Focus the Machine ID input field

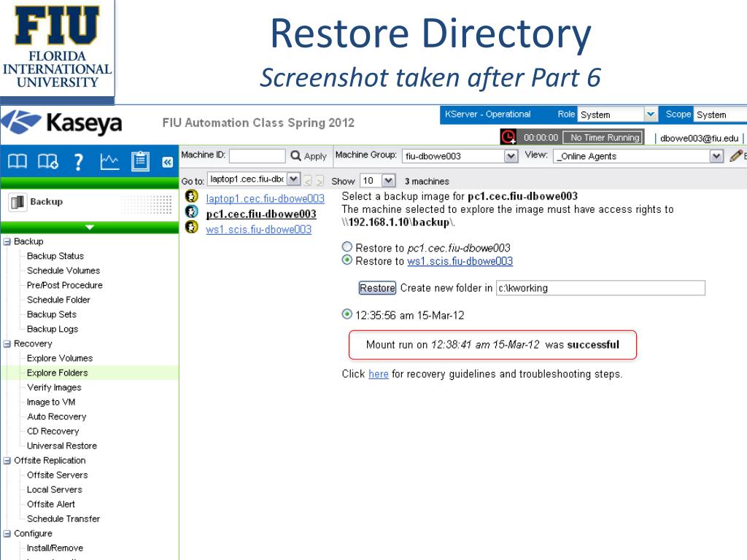[x=258, y=156]
